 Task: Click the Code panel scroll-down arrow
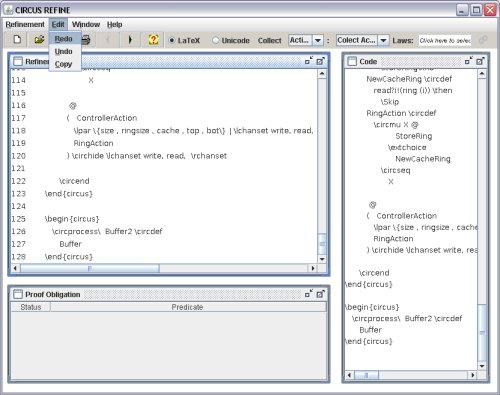[482, 366]
